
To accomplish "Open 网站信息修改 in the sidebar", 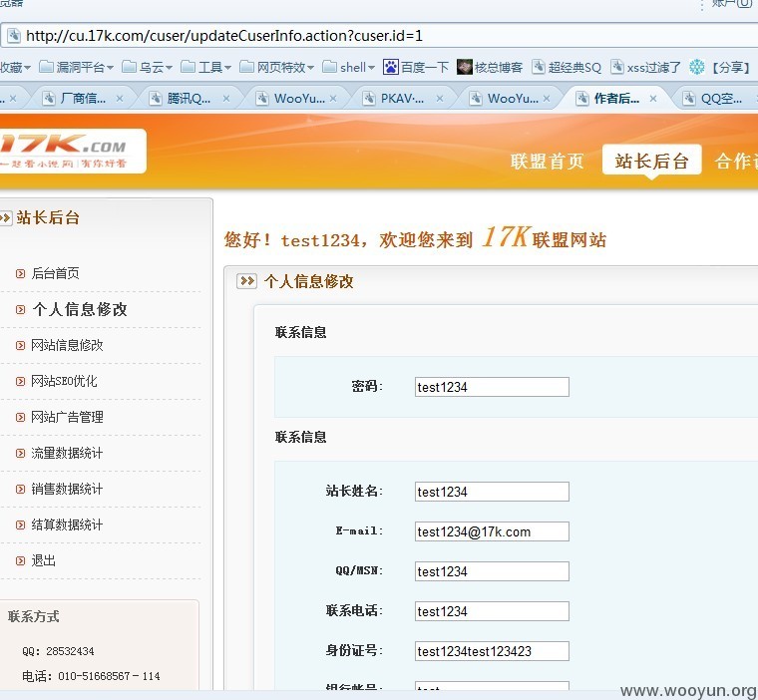I will 67,345.
